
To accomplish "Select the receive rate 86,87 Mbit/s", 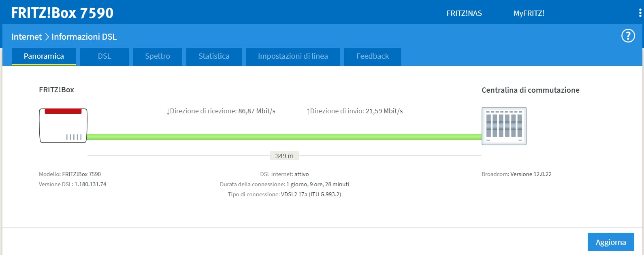I will [257, 111].
